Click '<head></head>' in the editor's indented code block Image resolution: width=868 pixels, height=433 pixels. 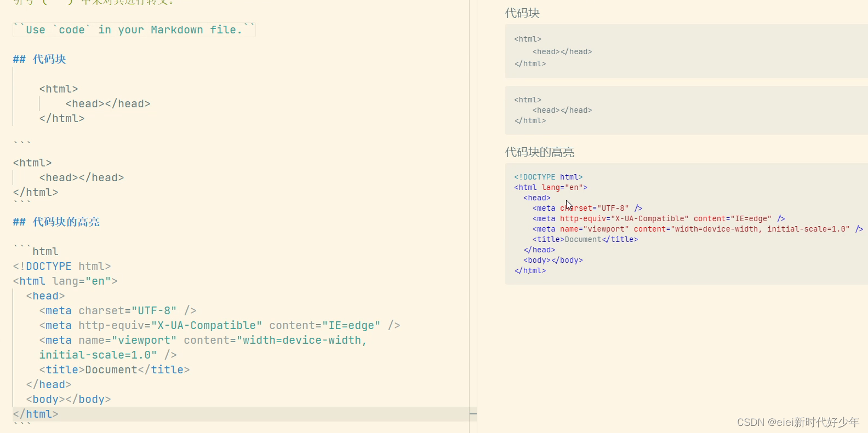(108, 103)
